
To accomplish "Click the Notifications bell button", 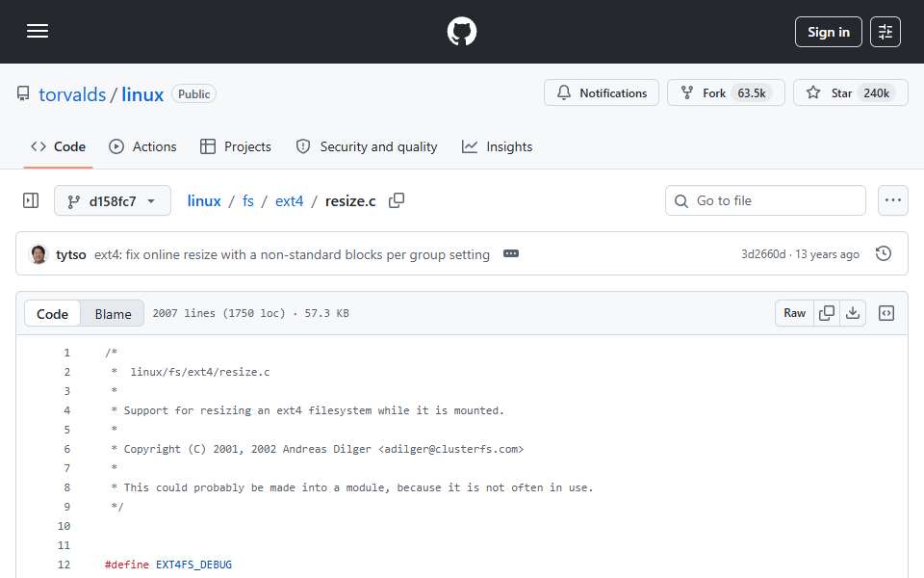I will click(x=601, y=93).
